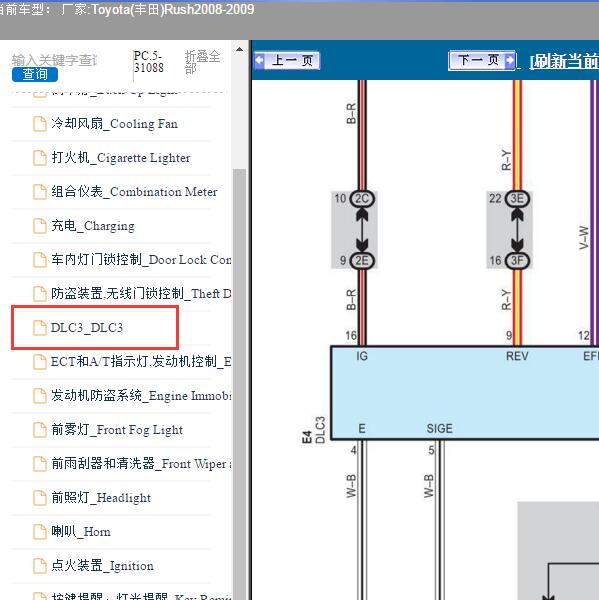Viewport: 599px width, 600px height.
Task: Go to previous page with 上一页 button
Action: point(287,60)
